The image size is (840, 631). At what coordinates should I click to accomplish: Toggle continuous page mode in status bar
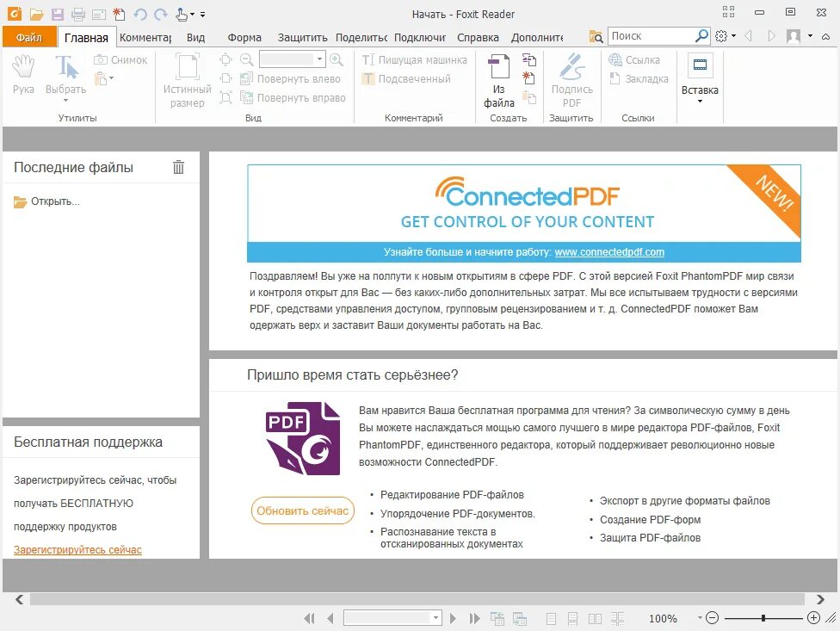(572, 619)
